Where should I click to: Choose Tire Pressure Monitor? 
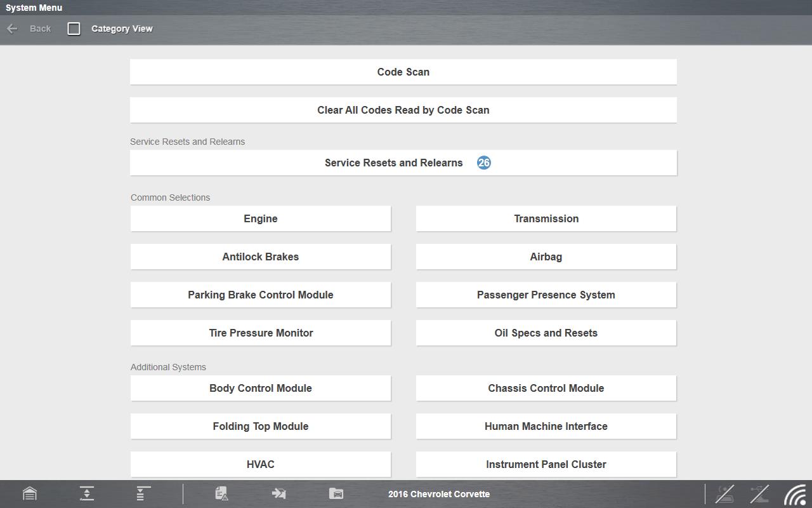(261, 333)
